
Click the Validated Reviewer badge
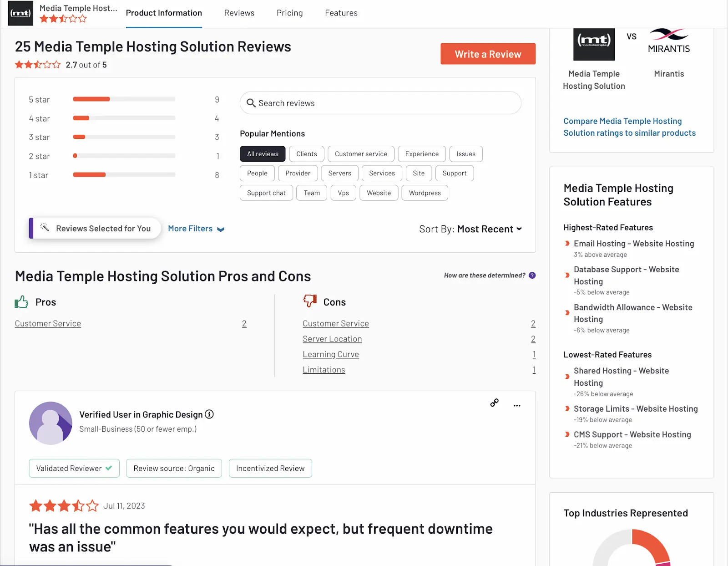click(x=74, y=468)
